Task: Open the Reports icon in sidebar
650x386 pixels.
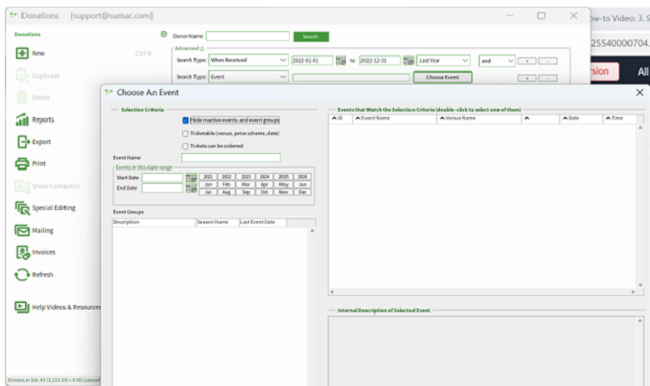Action: [x=22, y=119]
